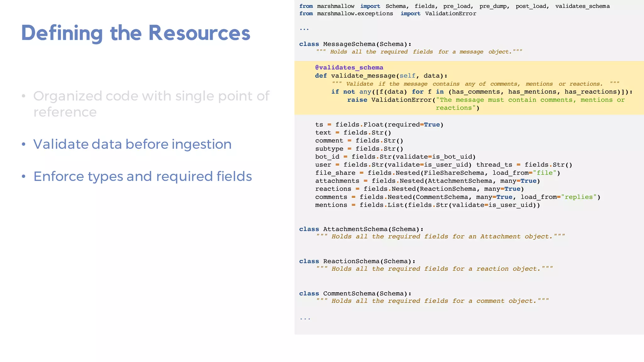644x362 pixels.
Task: Click the 'class AttachmentSchema(Schema):' line
Action: click(x=361, y=229)
